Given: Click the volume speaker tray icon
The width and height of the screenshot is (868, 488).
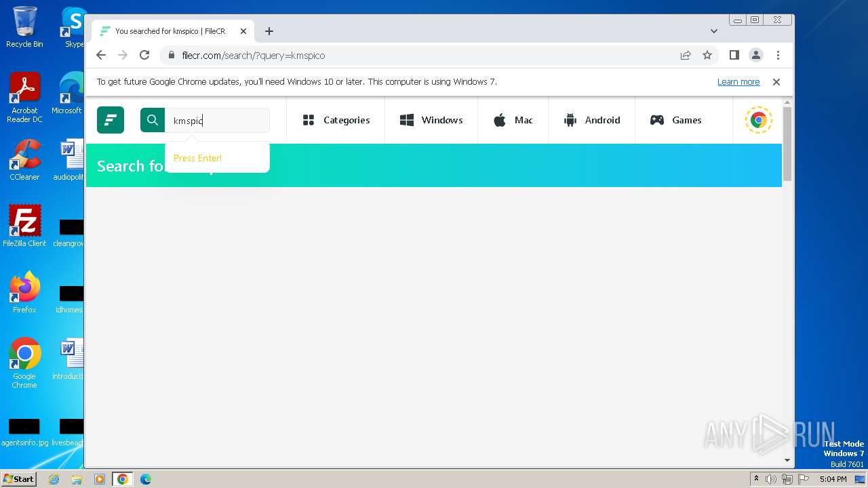Looking at the screenshot, I should pyautogui.click(x=770, y=479).
